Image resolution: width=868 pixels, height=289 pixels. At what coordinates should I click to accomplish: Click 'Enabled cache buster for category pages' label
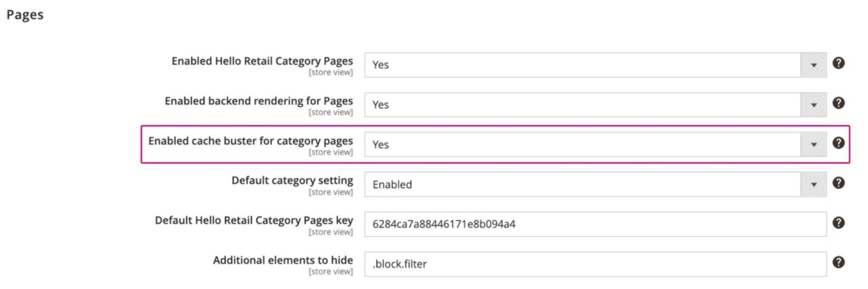250,141
